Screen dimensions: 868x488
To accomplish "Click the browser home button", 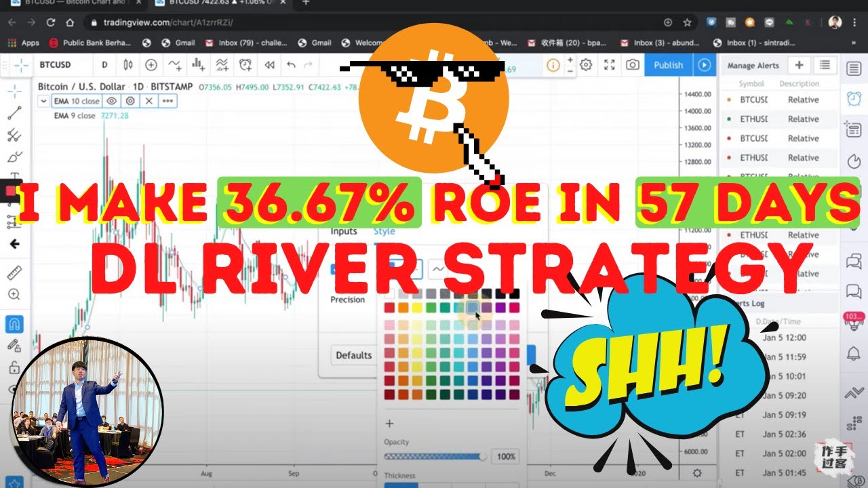I will tap(70, 22).
